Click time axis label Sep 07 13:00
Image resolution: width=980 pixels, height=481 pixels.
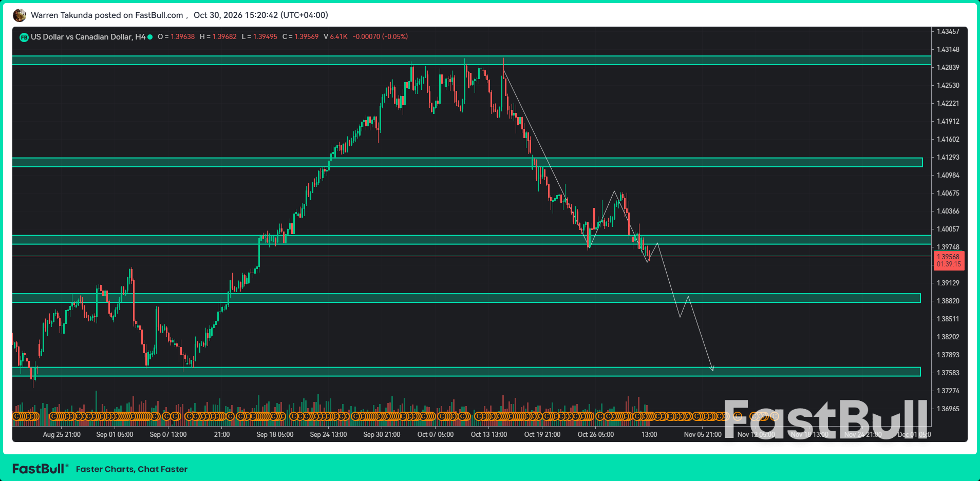(168, 434)
